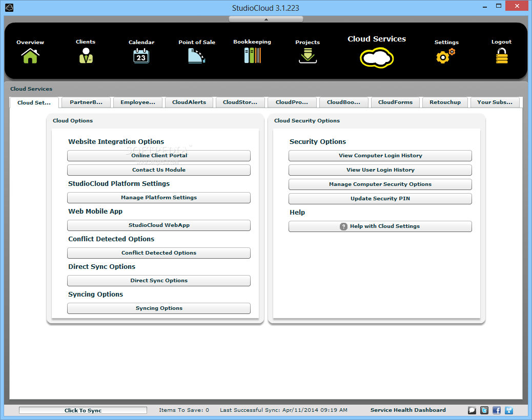Click the Website Integration Options heading
Viewport: 532px width, 420px height.
pos(116,142)
